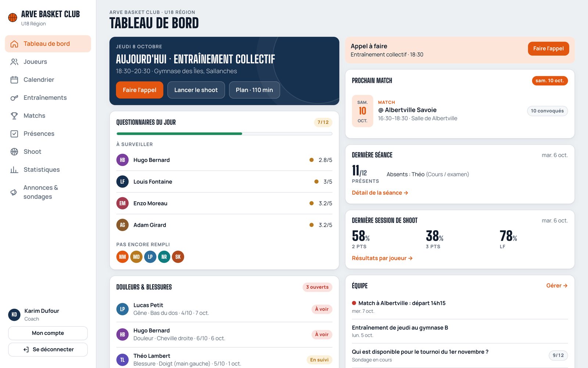Open Statistiques via the bar-chart icon
This screenshot has width=588, height=368.
pyautogui.click(x=14, y=170)
